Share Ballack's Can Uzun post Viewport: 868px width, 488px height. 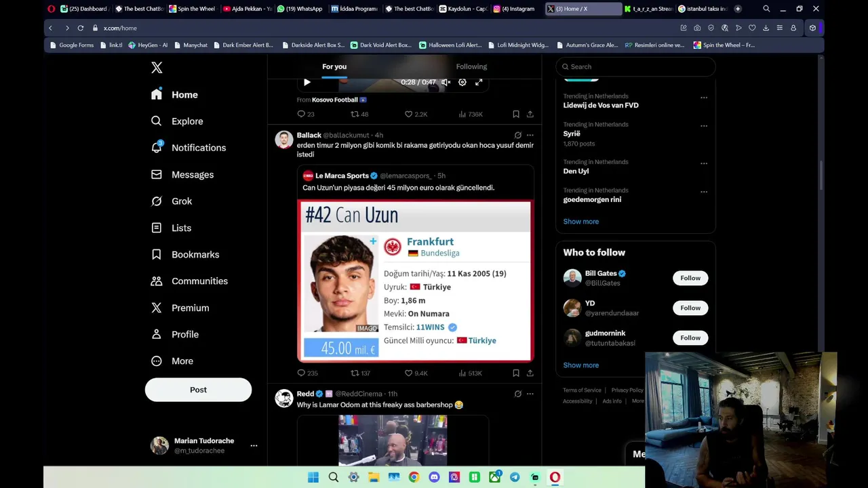coord(530,373)
